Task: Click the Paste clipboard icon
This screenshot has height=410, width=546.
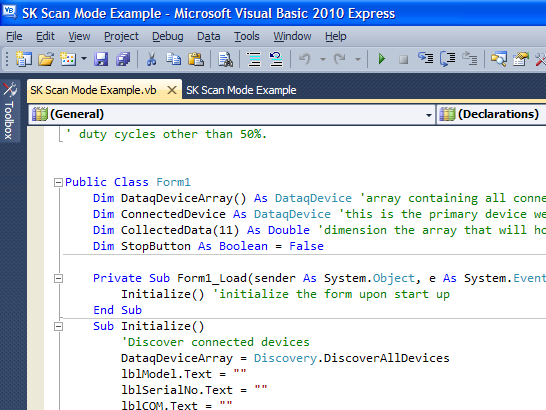Action: pos(196,59)
